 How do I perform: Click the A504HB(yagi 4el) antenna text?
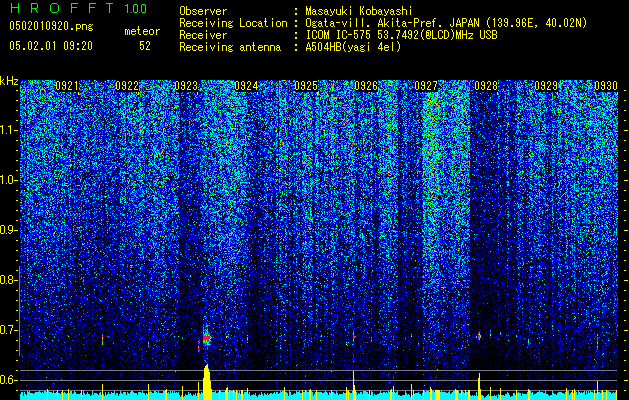point(353,47)
